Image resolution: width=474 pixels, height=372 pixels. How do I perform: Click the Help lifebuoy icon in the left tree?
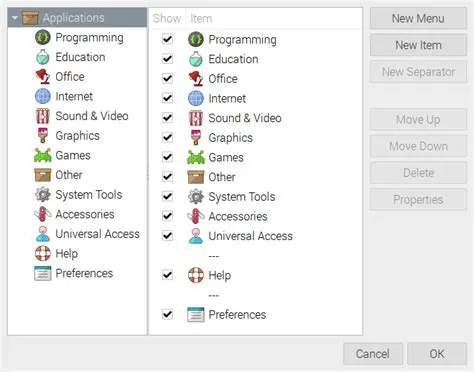point(43,254)
